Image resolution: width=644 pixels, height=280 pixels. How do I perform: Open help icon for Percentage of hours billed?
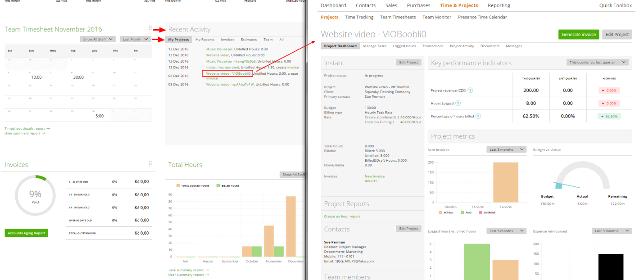pyautogui.click(x=478, y=116)
